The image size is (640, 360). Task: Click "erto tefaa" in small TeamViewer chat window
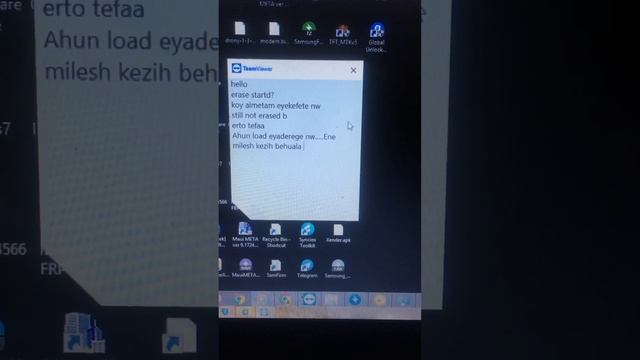click(248, 126)
